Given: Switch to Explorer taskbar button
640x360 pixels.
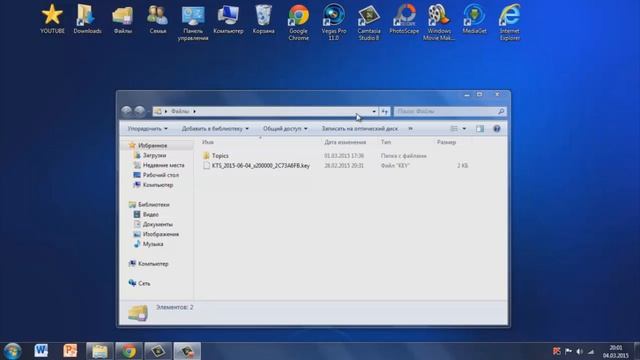Looking at the screenshot, I should (x=100, y=351).
